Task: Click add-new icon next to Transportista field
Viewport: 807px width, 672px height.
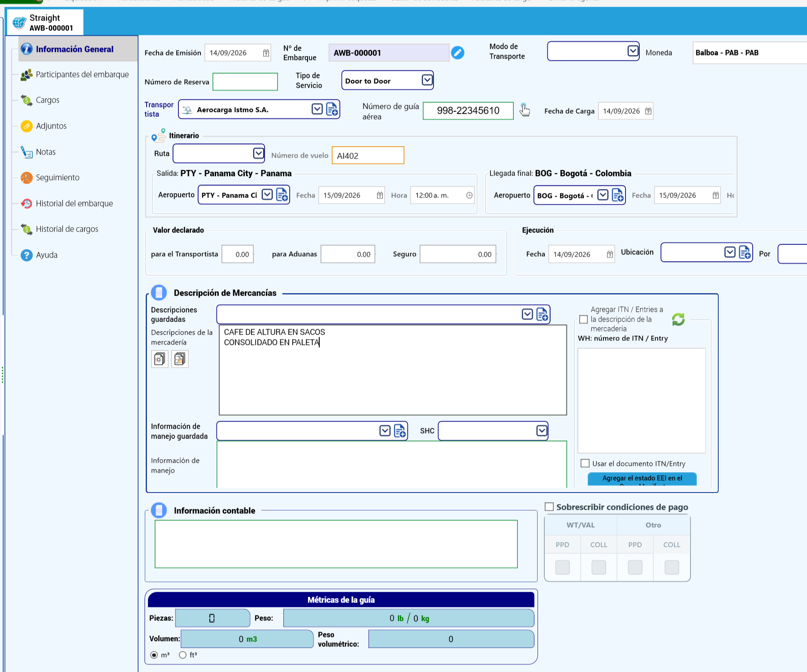Action: (332, 109)
